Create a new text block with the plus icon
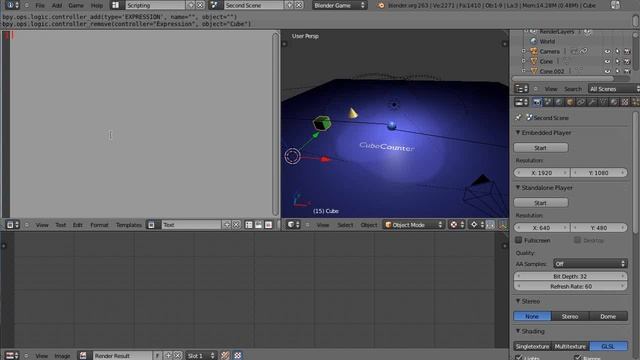This screenshot has height=360, width=640. click(227, 225)
